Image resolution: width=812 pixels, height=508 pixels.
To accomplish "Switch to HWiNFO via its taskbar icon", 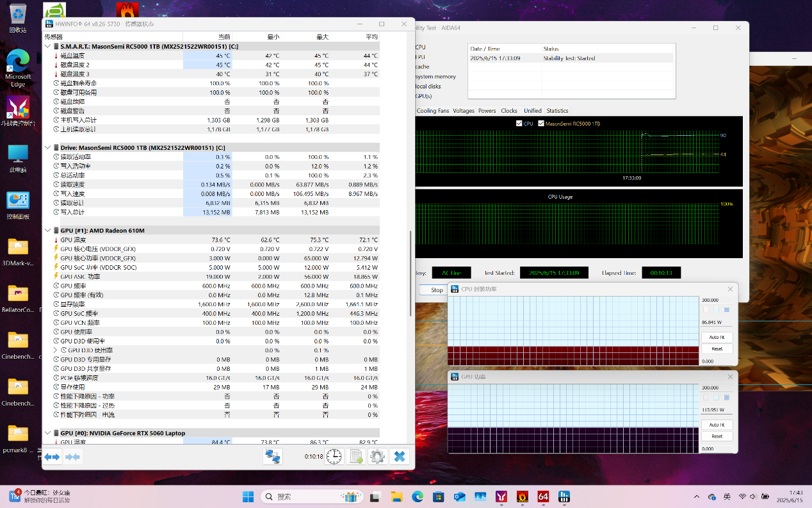I will click(x=564, y=496).
